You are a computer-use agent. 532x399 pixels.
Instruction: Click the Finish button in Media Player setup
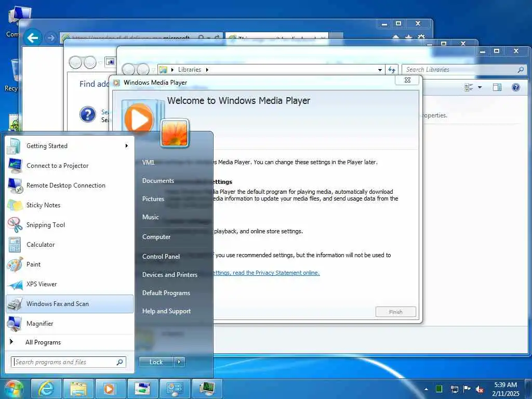[395, 312]
